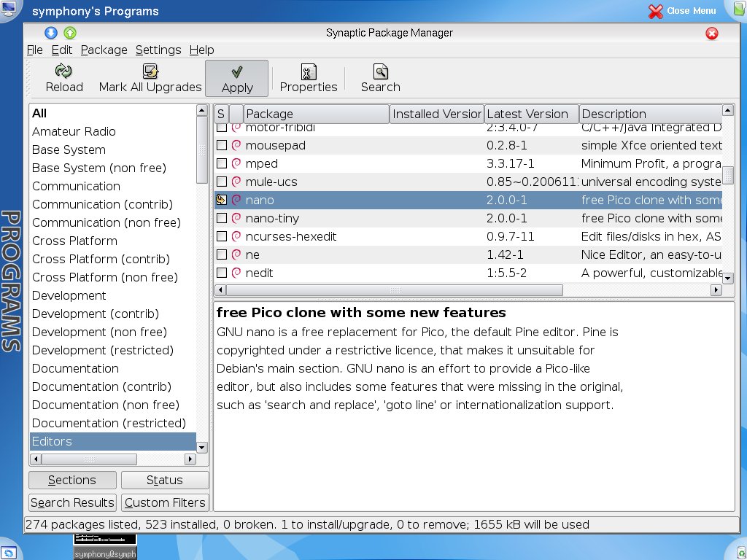Click the package list scroll-down arrow
Viewport: 747px width, 560px height.
(x=727, y=278)
